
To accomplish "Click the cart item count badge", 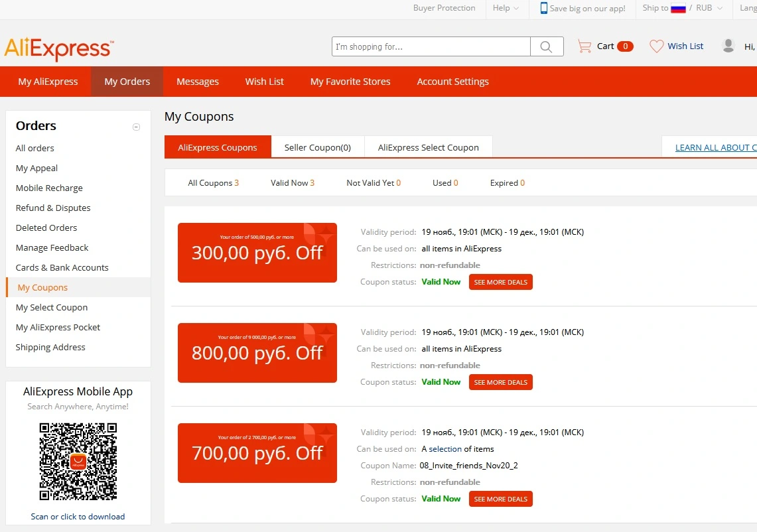I will [625, 46].
